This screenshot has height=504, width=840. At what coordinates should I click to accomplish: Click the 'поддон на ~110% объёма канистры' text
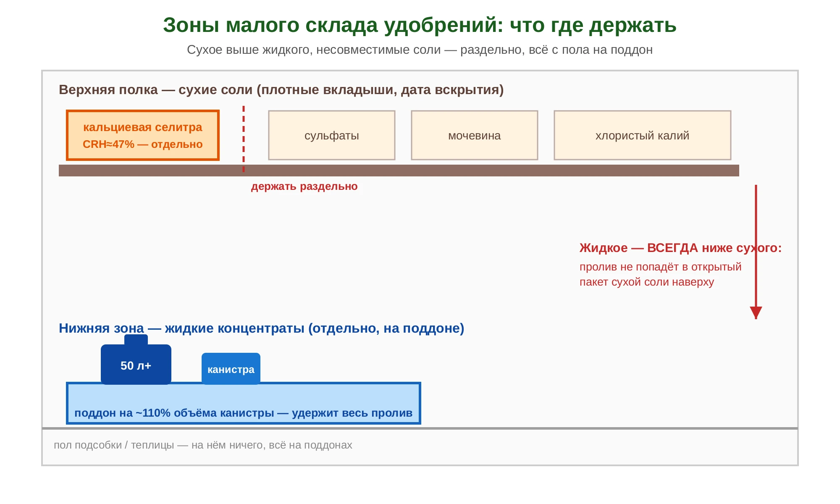[x=244, y=413]
